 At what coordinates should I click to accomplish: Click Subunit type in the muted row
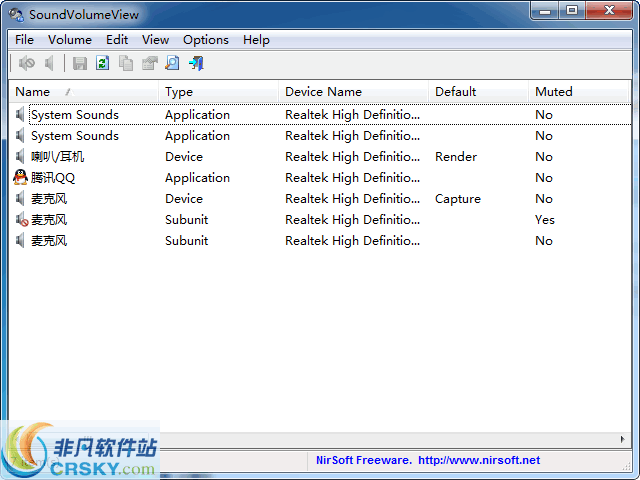coord(187,220)
